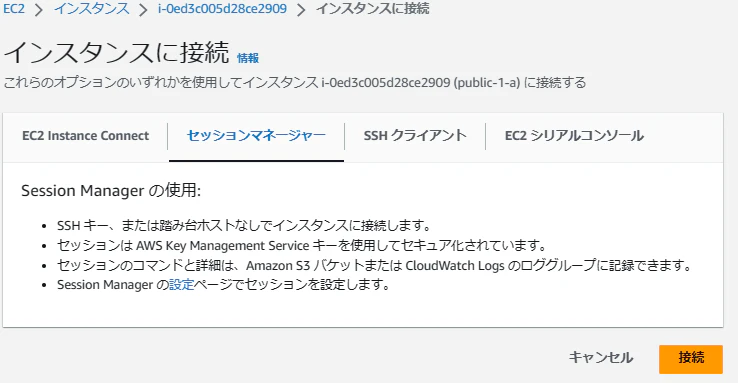Screen dimensions: 738x383
Task: Click the bullet mentioning CloudWatch Logs
Action: tap(375, 265)
